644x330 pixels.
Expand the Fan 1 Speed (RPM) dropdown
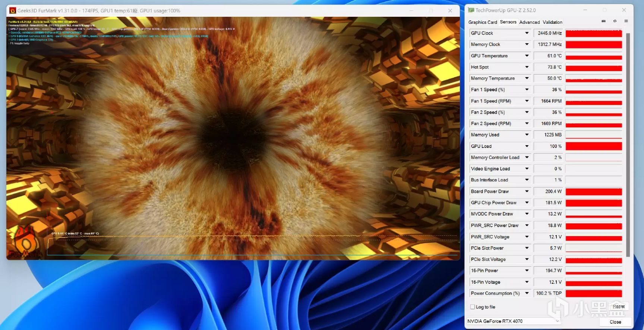(x=527, y=101)
